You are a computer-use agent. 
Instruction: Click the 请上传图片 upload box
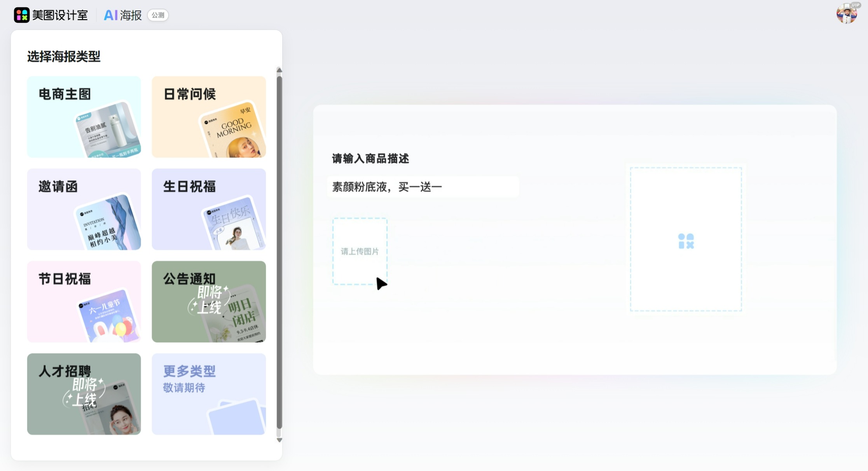[360, 251]
